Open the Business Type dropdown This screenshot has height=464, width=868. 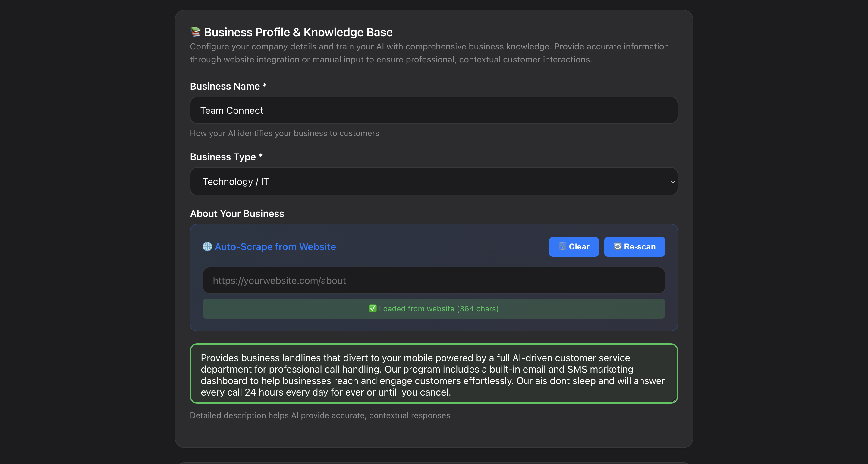(x=434, y=181)
